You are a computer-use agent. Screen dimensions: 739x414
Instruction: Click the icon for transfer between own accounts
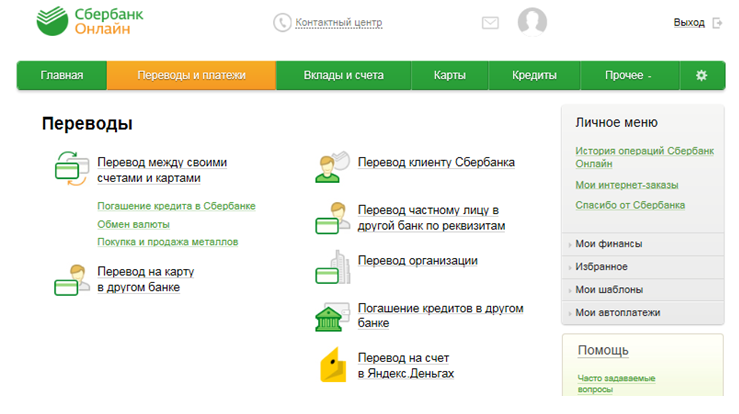tap(72, 169)
